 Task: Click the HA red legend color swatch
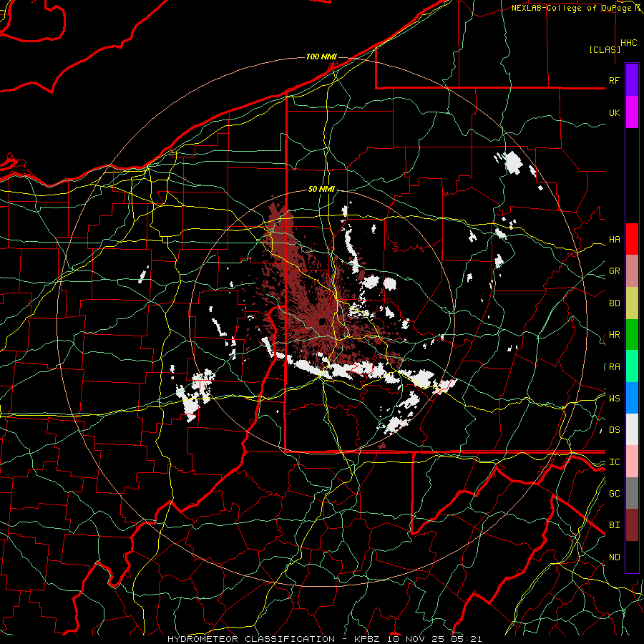(632, 239)
